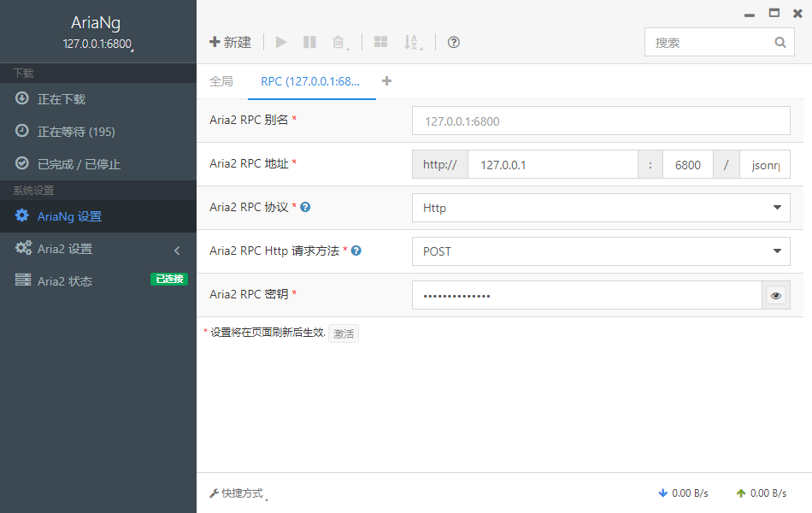
Task: Click the 已连接 connection status badge
Action: pos(169,279)
